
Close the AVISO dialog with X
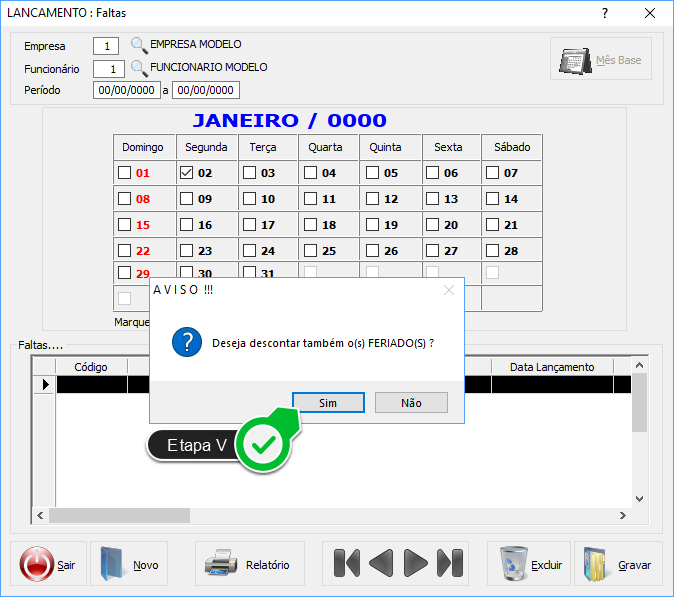pos(449,290)
